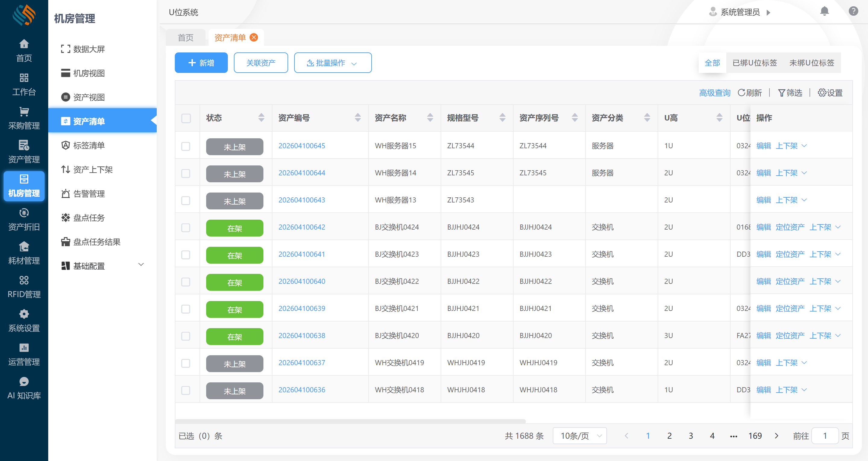
Task: Open the help question mark icon
Action: coord(853,11)
